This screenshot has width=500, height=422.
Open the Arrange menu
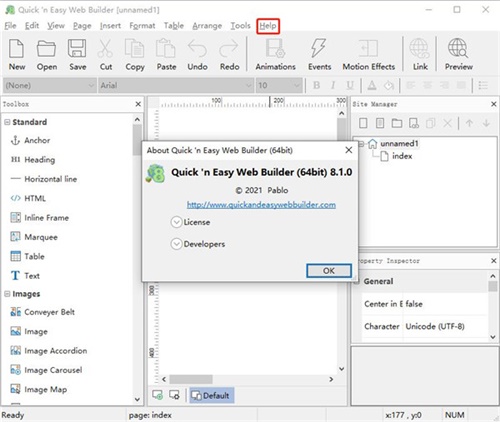pos(207,26)
